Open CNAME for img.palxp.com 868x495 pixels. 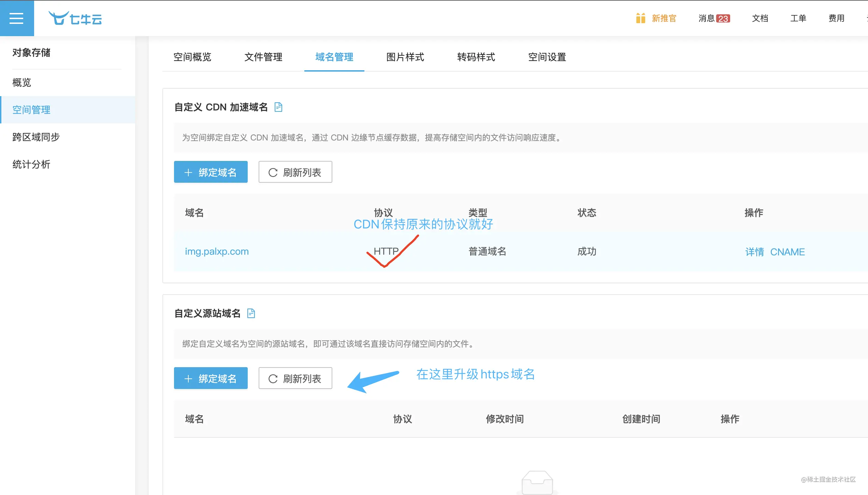click(787, 252)
